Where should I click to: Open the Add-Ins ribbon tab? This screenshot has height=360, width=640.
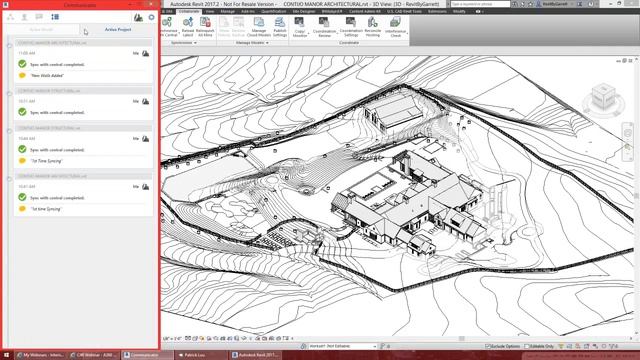[x=248, y=11]
